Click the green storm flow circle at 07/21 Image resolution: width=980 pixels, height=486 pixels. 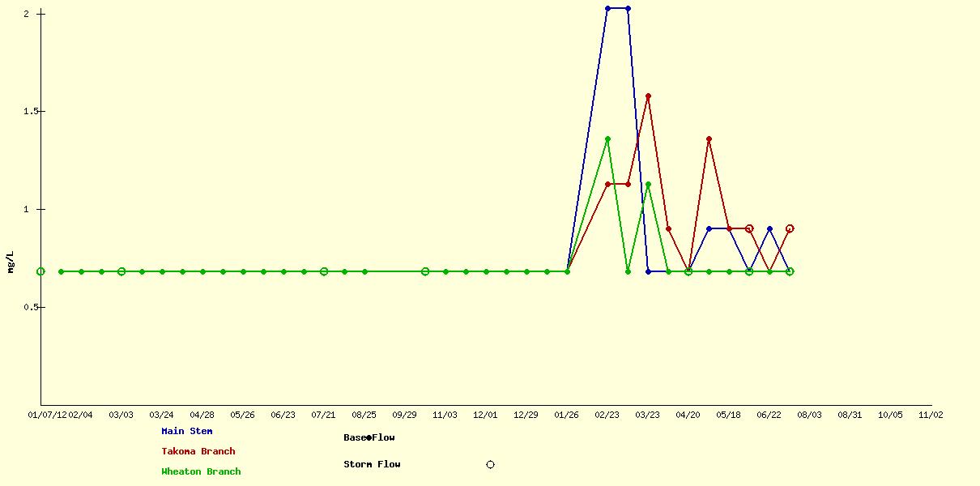(x=324, y=271)
